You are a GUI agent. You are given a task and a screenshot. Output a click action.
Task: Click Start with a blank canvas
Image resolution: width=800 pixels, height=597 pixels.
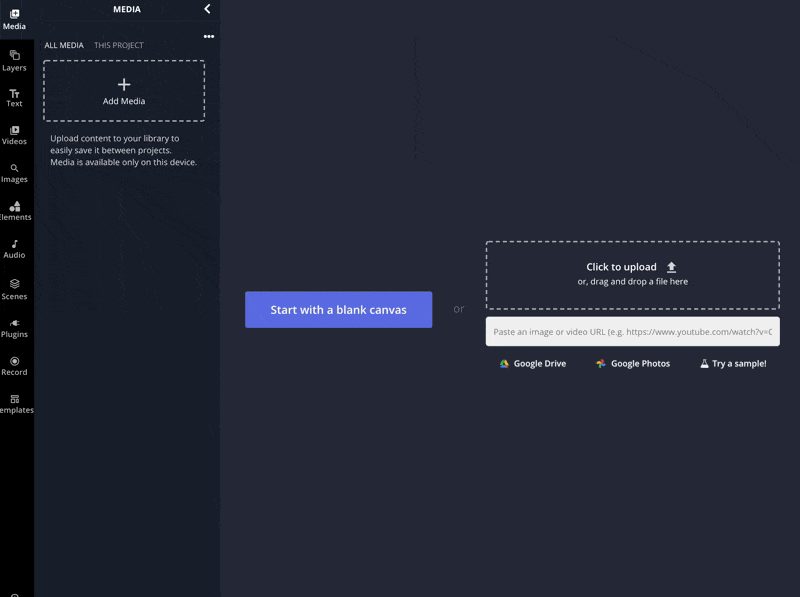click(x=338, y=310)
